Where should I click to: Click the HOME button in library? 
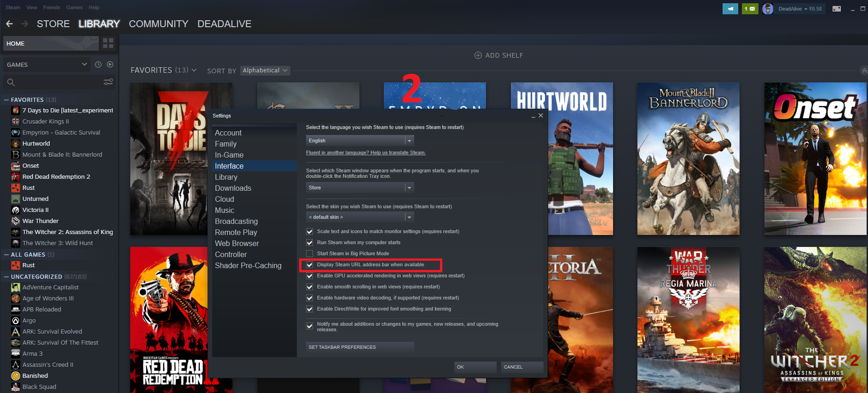pyautogui.click(x=51, y=43)
